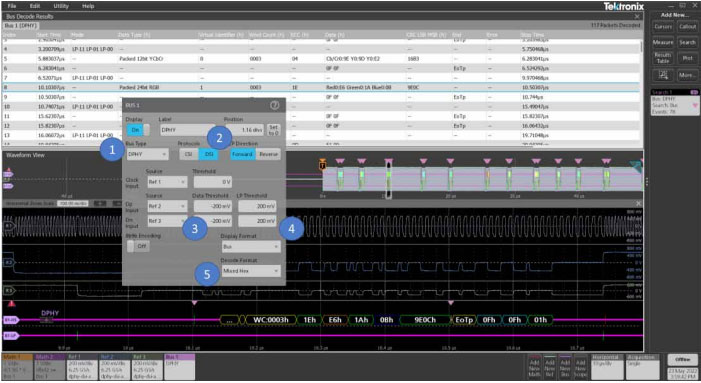Open the BUS 1 dialog help icon
The height and width of the screenshot is (383, 701).
(x=274, y=105)
